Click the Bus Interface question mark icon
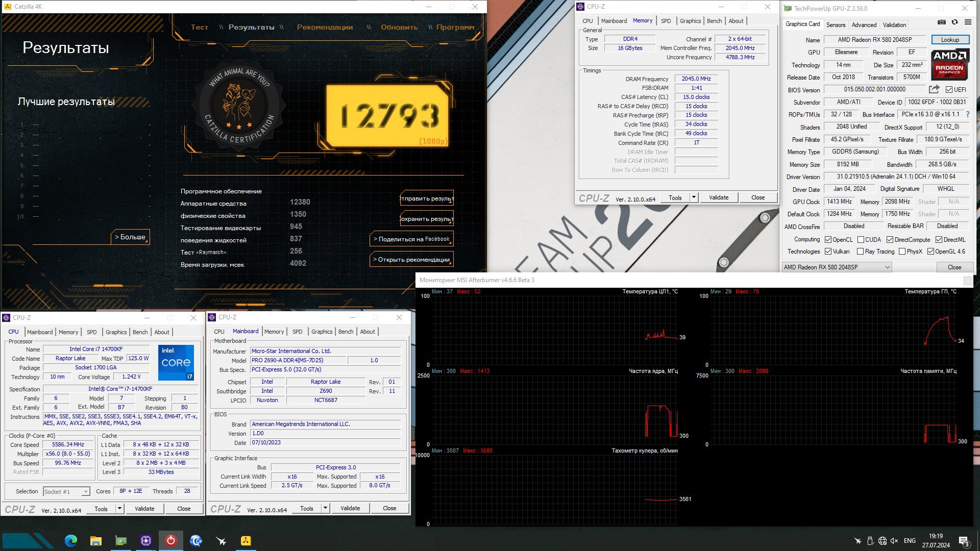980x551 pixels. 967,114
